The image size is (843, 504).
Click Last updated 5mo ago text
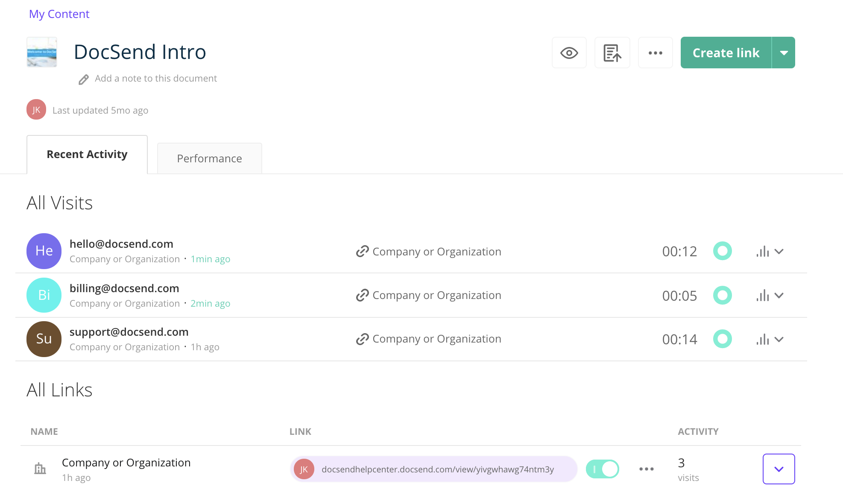click(100, 110)
